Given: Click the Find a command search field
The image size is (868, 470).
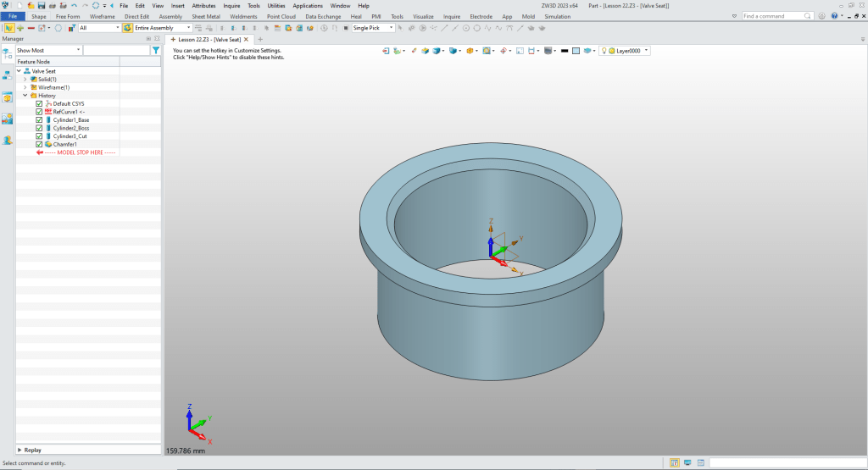Looking at the screenshot, I should pos(773,16).
